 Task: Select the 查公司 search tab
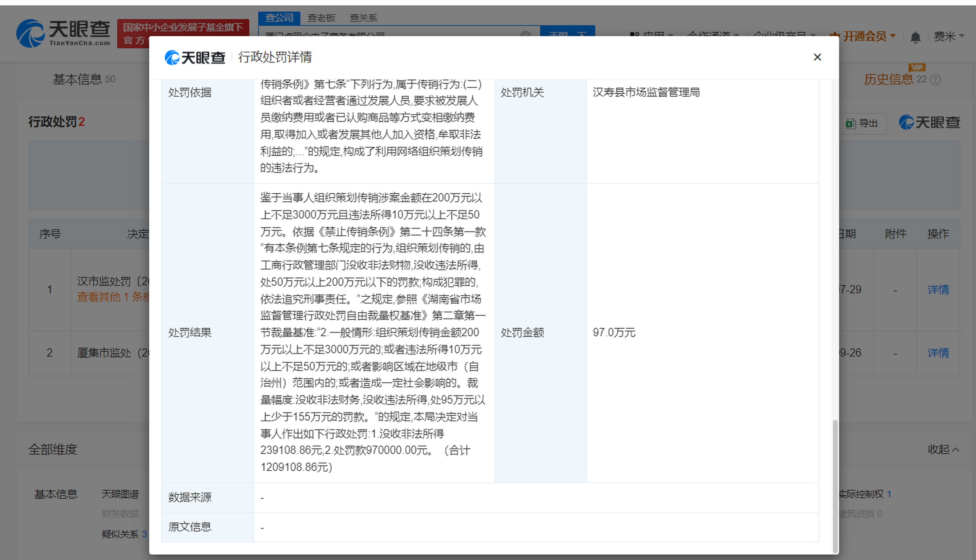click(279, 17)
